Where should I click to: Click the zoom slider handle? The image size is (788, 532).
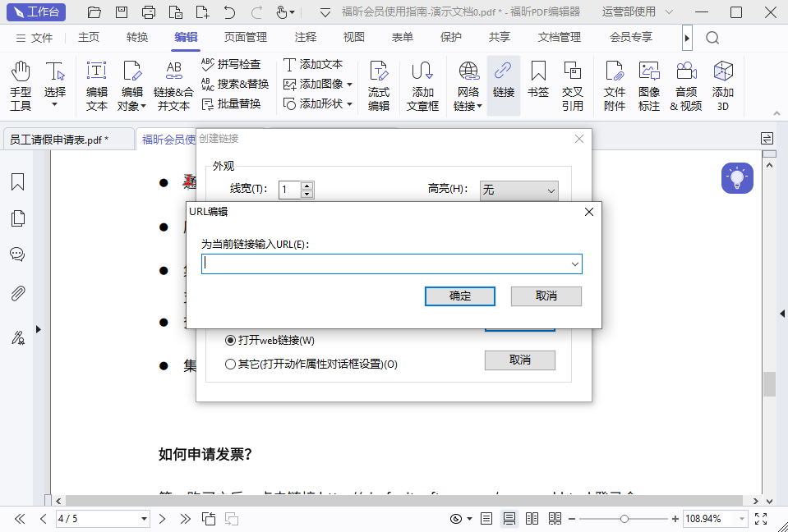pyautogui.click(x=624, y=519)
